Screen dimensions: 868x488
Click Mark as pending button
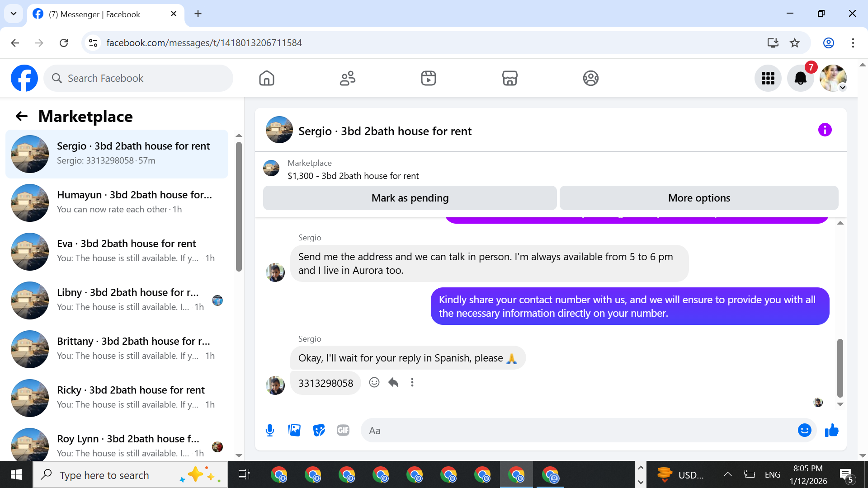(410, 198)
